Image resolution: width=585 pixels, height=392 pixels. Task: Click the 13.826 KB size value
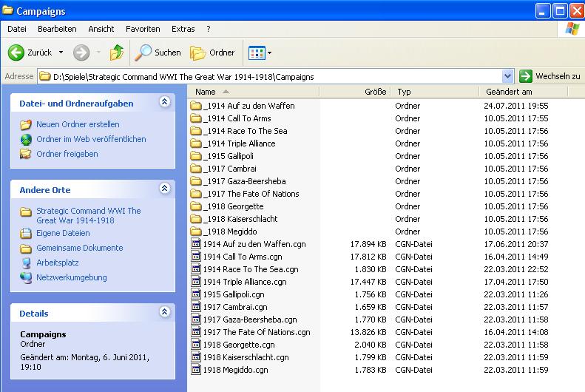pos(368,332)
